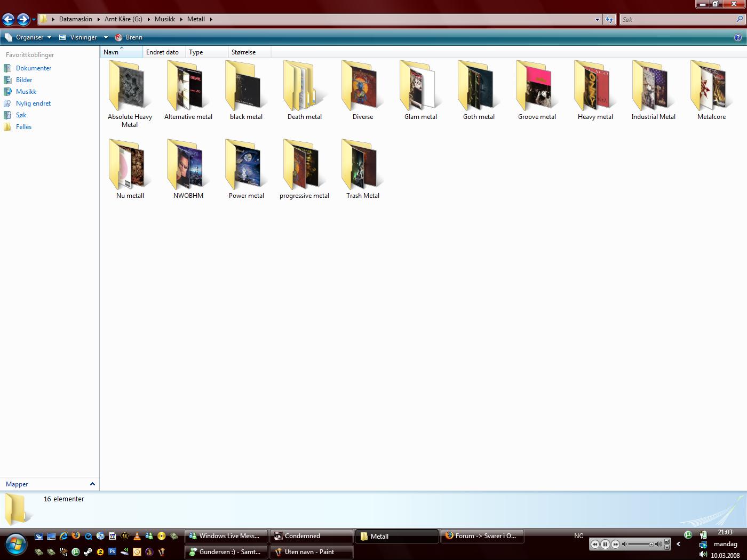Image resolution: width=747 pixels, height=560 pixels.
Task: Open Felles folder link
Action: (x=23, y=127)
